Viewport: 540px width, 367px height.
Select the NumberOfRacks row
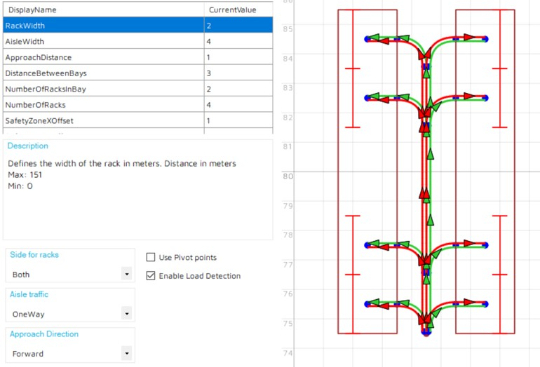pos(138,105)
